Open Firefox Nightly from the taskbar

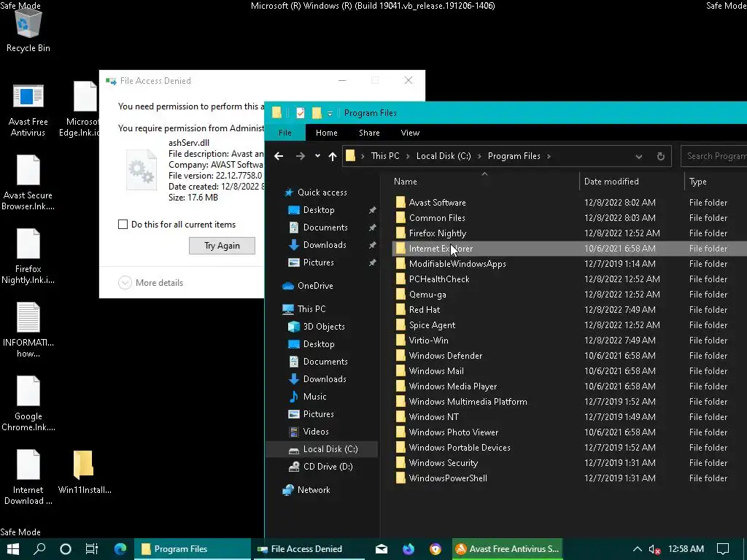(x=409, y=549)
